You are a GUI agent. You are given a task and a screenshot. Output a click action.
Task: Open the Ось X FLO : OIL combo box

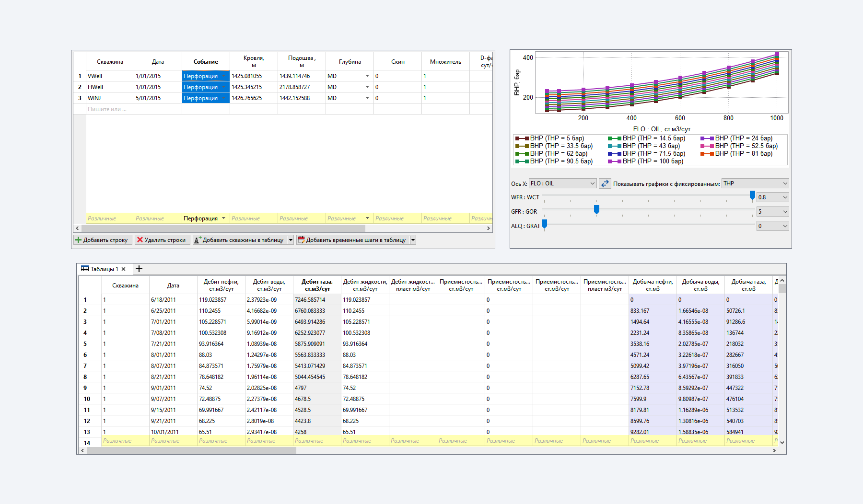[x=563, y=183]
